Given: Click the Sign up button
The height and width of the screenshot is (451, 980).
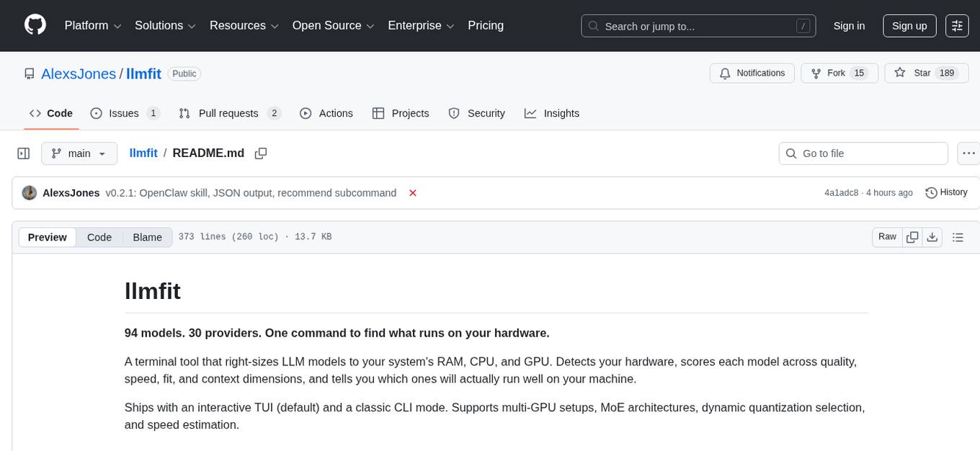Looking at the screenshot, I should [909, 25].
